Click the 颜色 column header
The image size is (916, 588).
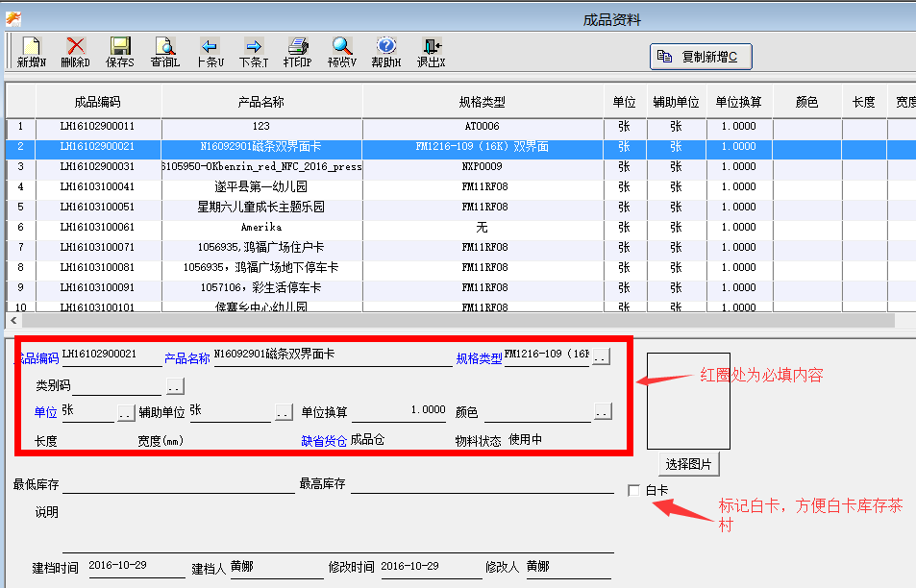807,102
